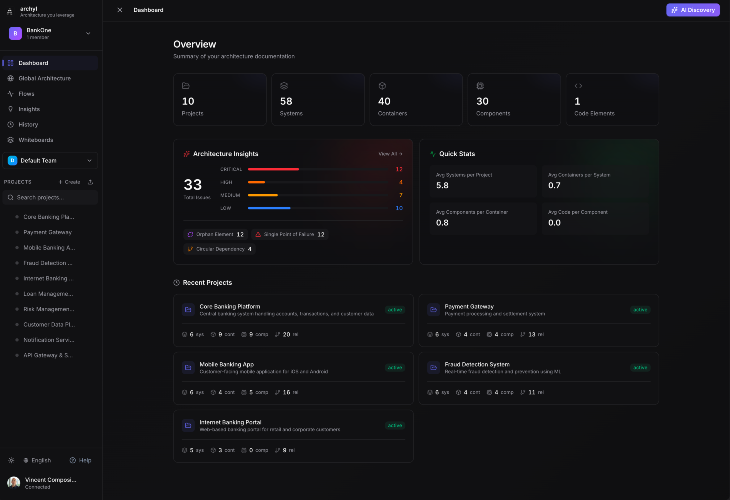Open Fraud Detection project in sidebar
Screen dimensions: 730x500
click(x=49, y=263)
